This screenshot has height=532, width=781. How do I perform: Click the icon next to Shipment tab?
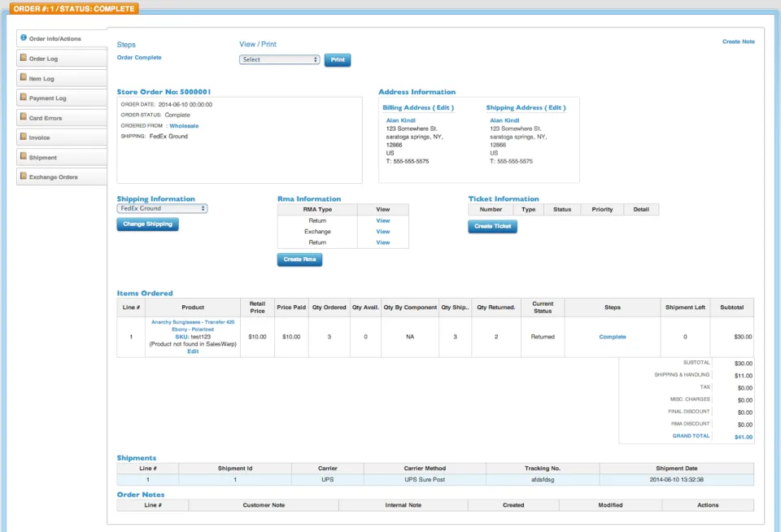pyautogui.click(x=24, y=156)
